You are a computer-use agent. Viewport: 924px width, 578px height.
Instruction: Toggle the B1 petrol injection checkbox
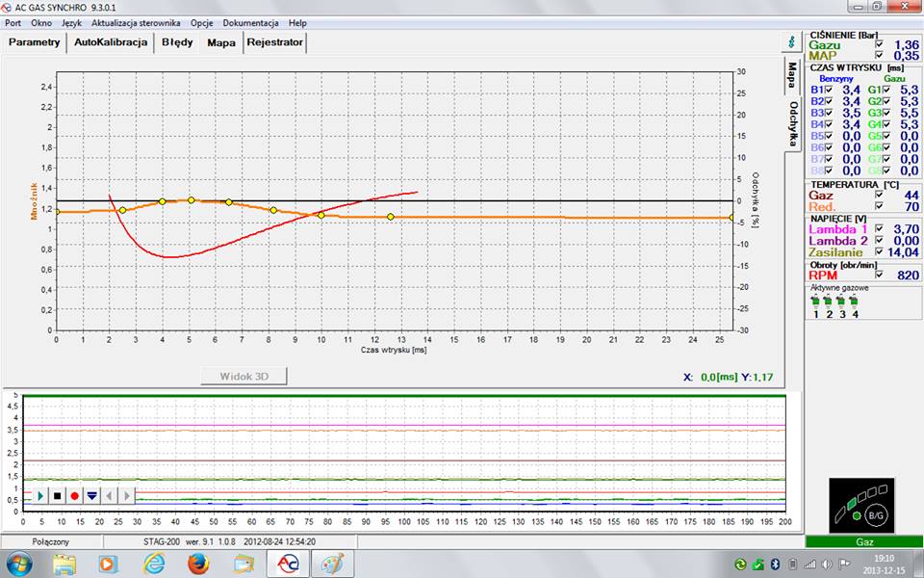point(828,90)
